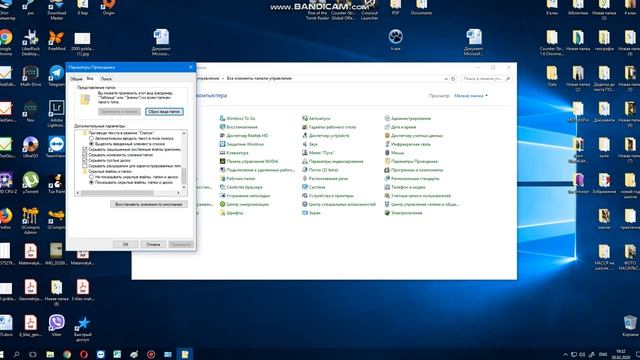The height and width of the screenshot is (360, 640).
Task: Open Параметры Проводника in Control Panel list
Action: 411,161
